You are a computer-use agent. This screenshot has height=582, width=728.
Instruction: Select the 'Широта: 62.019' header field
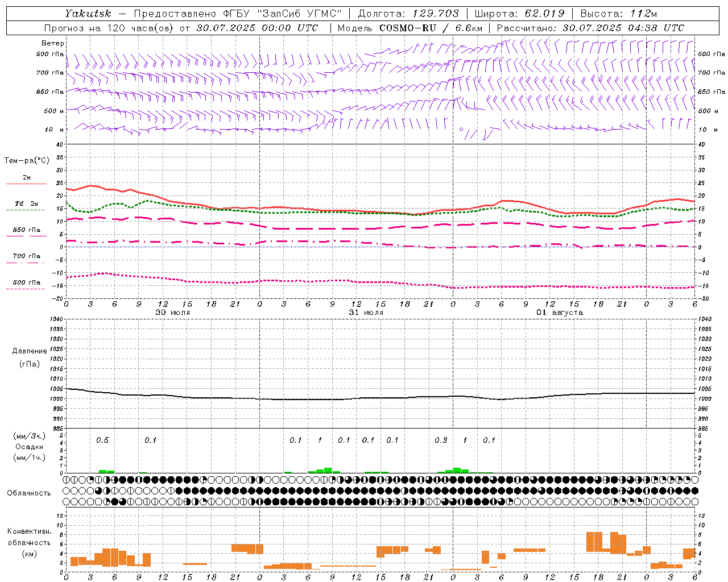[x=519, y=13]
